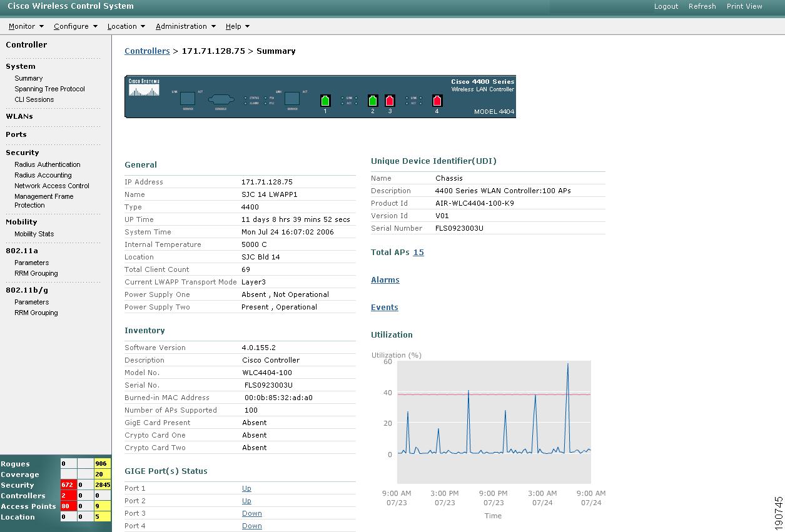Click green port 1 icon on controller image

[325, 100]
